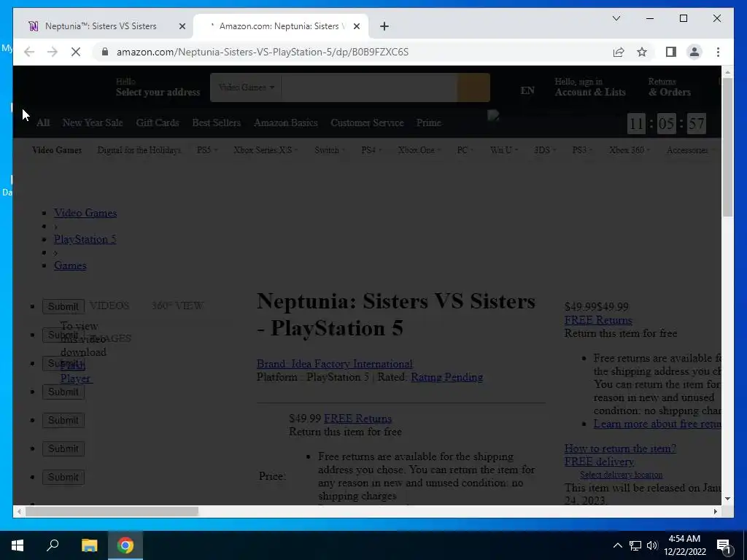747x560 pixels.
Task: Close the Neptunia Sisters VS Sisters tab
Action: 182,26
